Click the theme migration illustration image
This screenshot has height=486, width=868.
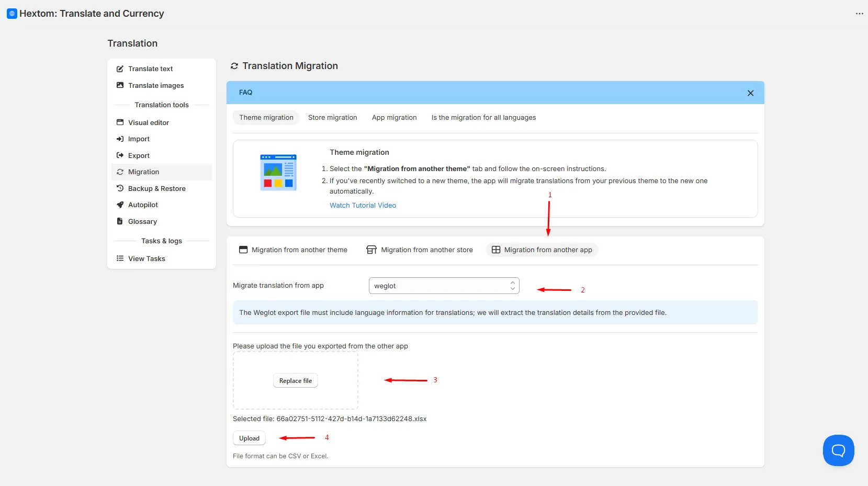pos(278,172)
